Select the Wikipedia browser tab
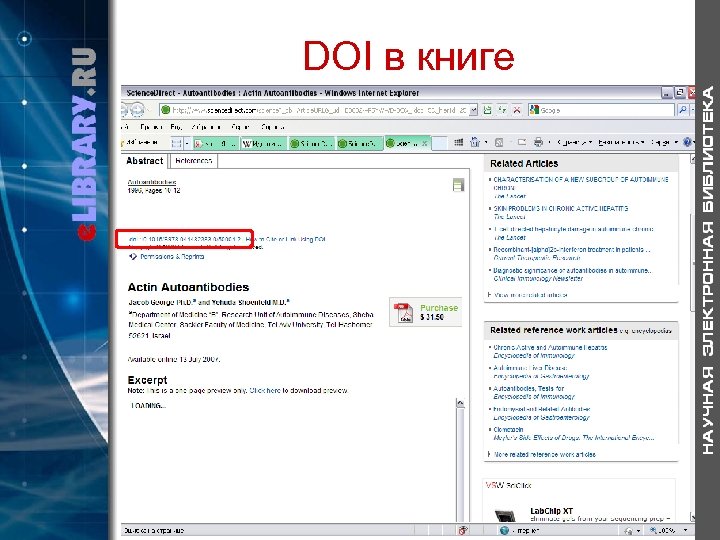This screenshot has height=540, width=720. pyautogui.click(x=264, y=144)
